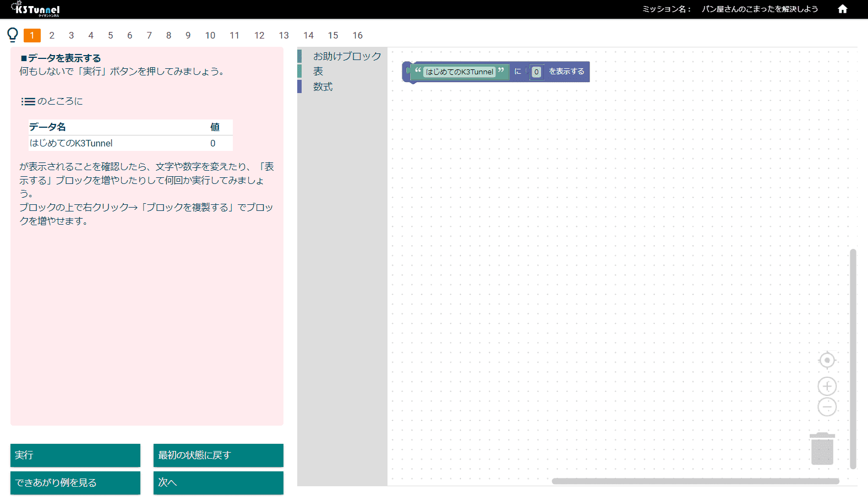Open できあがり例を見る example
This screenshot has height=500, width=868.
[75, 483]
